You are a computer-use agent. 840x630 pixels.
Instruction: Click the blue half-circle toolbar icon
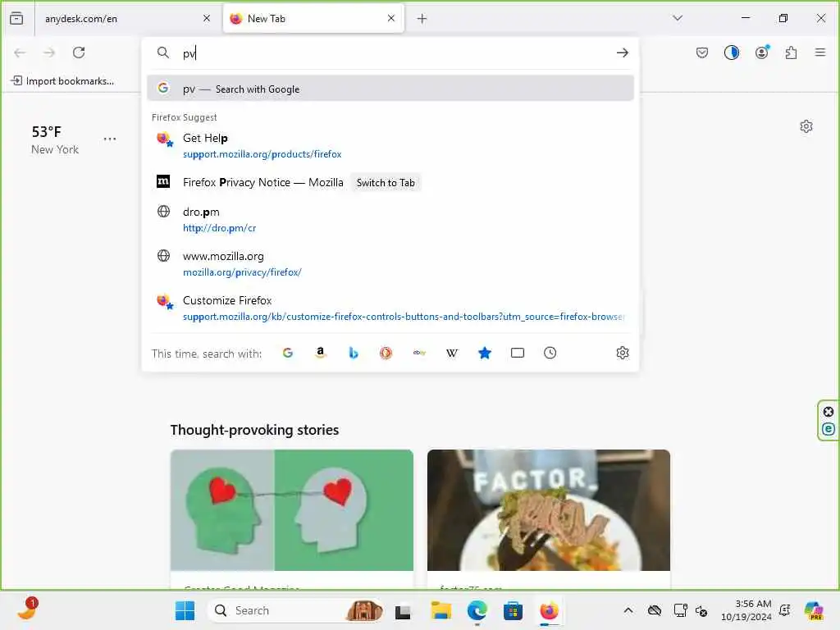click(731, 52)
